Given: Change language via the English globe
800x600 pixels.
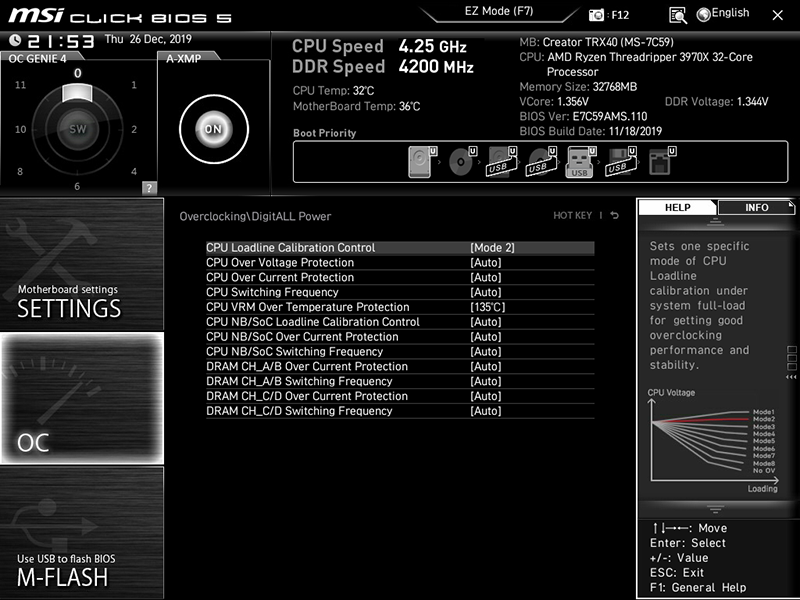Looking at the screenshot, I should click(723, 14).
